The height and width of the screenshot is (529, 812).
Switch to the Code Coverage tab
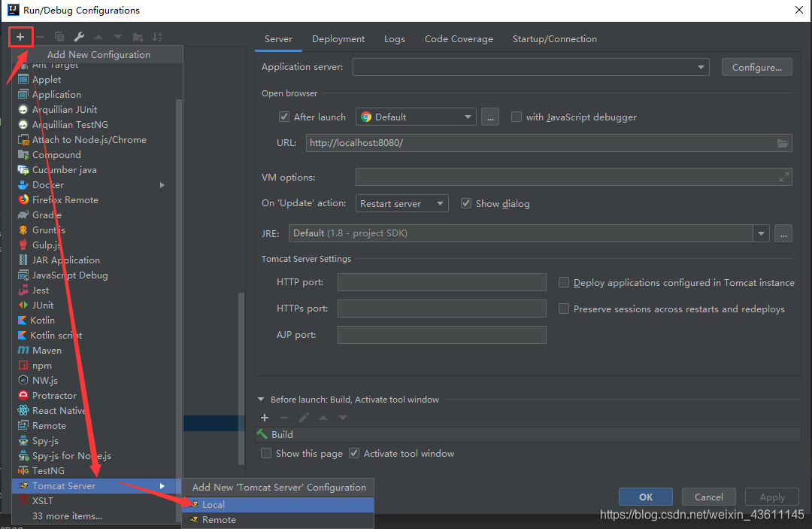(x=459, y=39)
